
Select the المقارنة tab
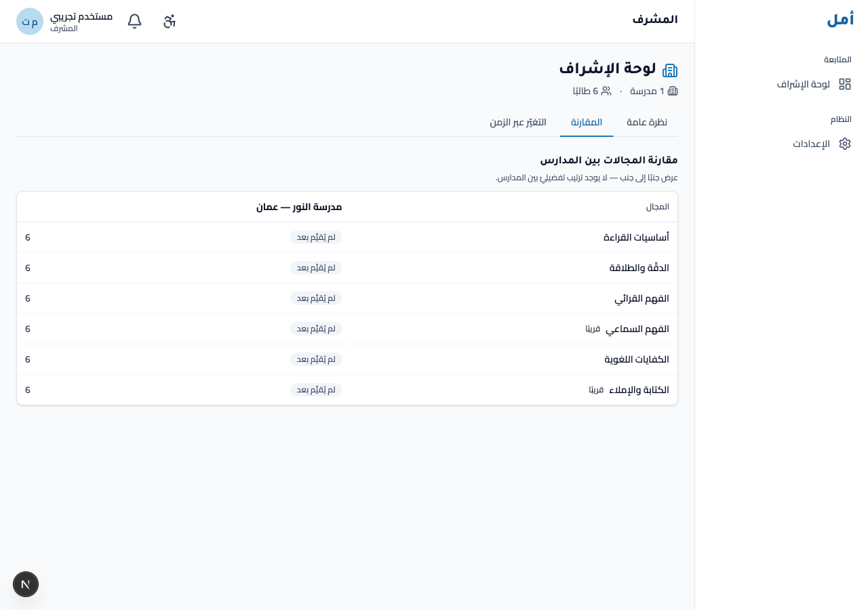tap(587, 123)
